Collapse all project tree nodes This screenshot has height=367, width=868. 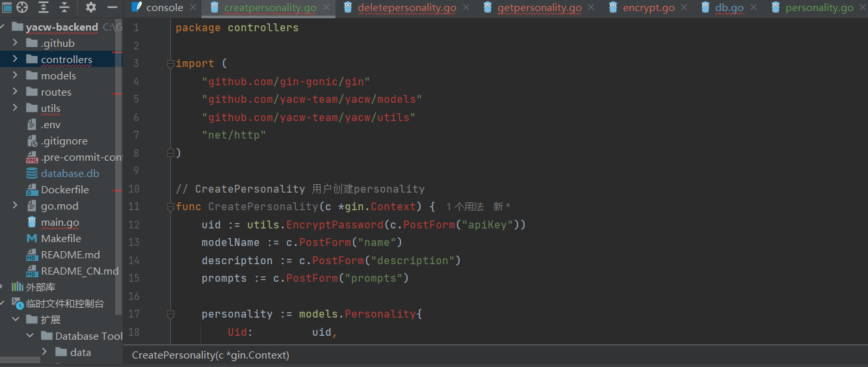tap(64, 8)
